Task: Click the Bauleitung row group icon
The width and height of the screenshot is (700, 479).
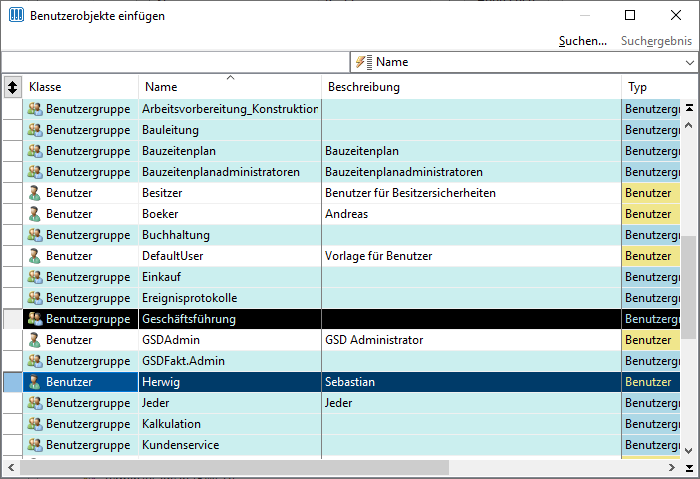Action: (35, 130)
